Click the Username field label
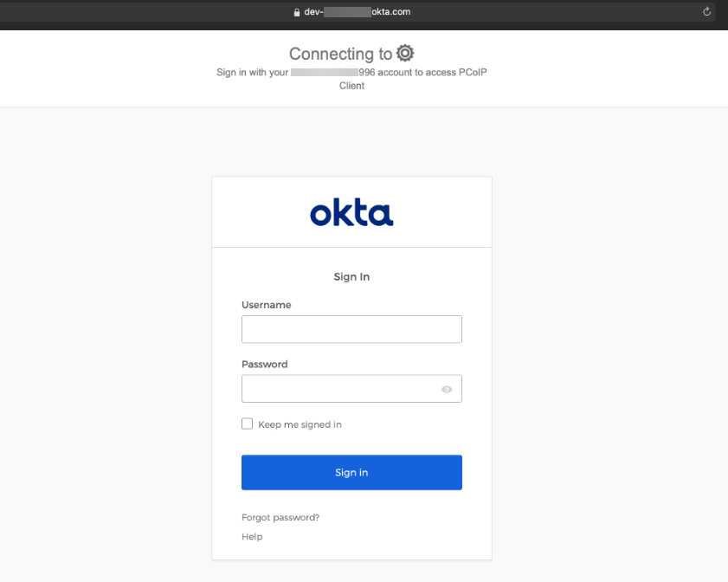728x582 pixels. (x=267, y=305)
